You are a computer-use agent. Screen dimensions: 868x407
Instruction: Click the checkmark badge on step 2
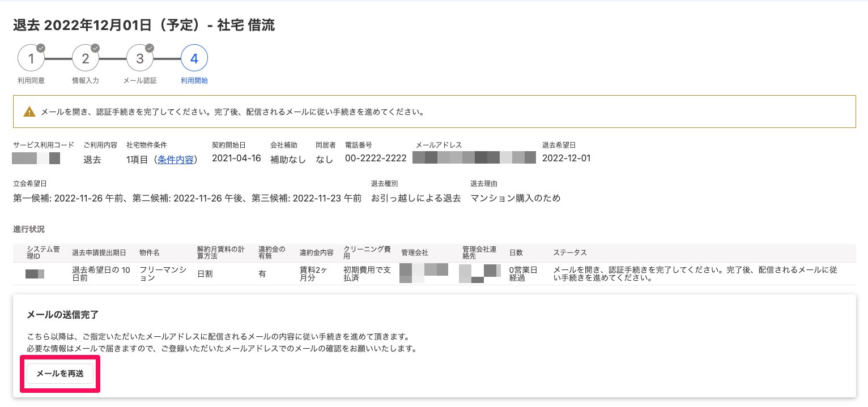tap(96, 48)
